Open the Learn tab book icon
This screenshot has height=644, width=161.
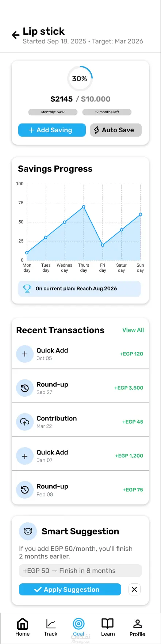coord(108,623)
